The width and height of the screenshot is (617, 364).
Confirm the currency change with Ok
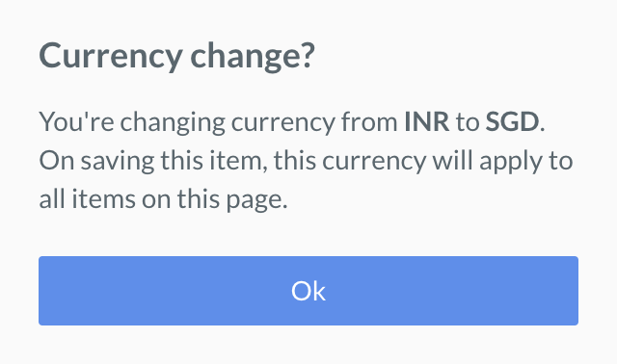click(x=308, y=291)
